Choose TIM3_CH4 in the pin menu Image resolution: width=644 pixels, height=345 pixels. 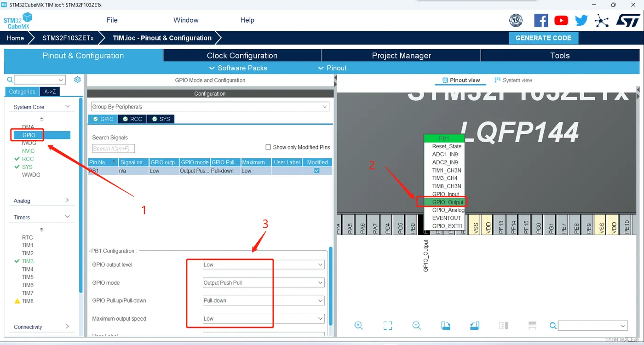tap(445, 178)
